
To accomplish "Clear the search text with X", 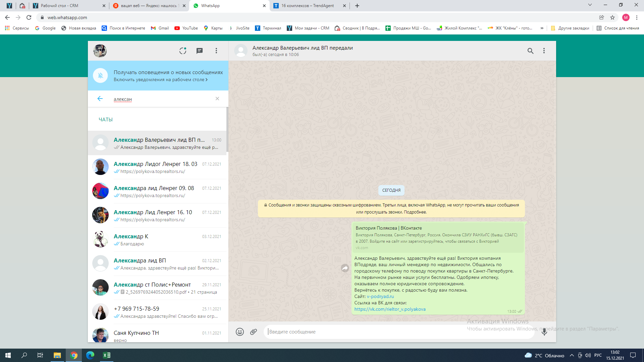I will [x=217, y=99].
